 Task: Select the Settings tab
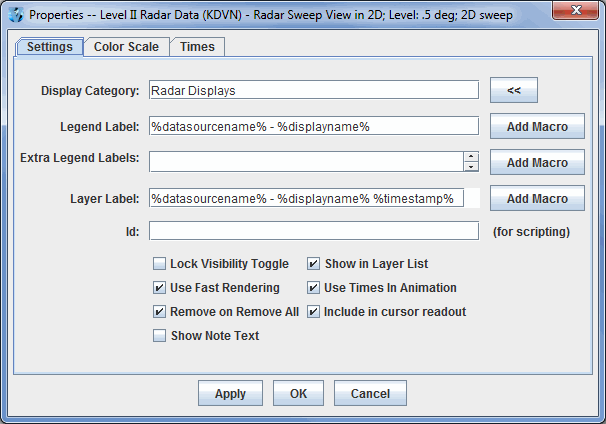(x=49, y=47)
